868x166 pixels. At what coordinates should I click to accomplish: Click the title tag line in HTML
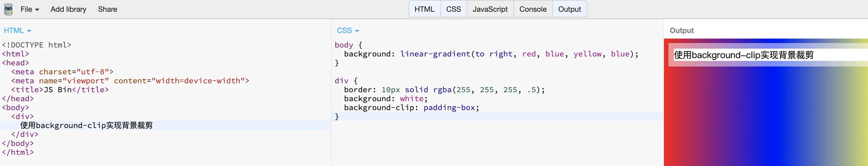click(60, 90)
